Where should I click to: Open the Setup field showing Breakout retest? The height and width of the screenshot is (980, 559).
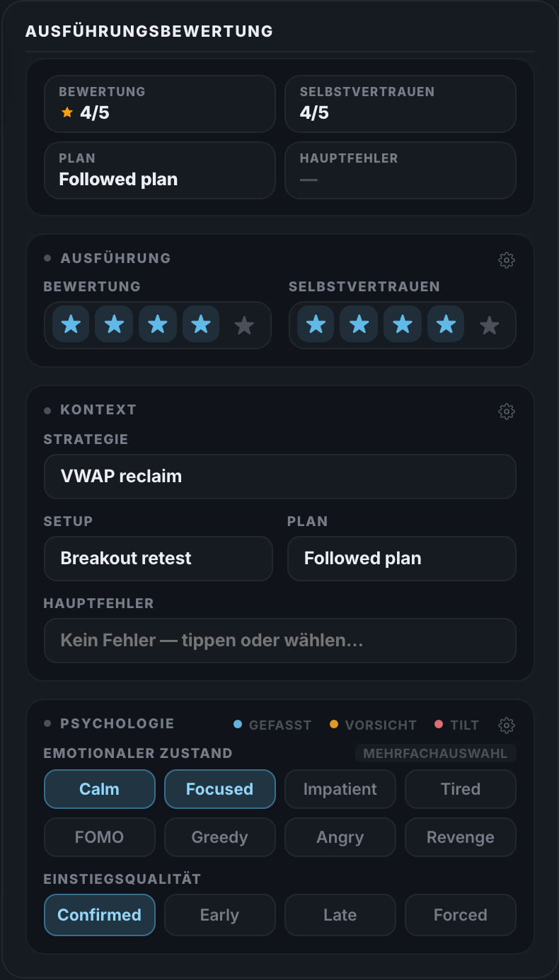coord(159,559)
